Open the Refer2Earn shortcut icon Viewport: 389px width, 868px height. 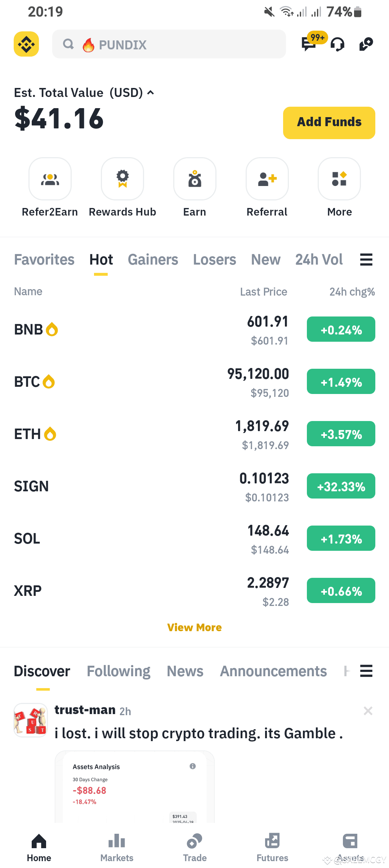(50, 179)
